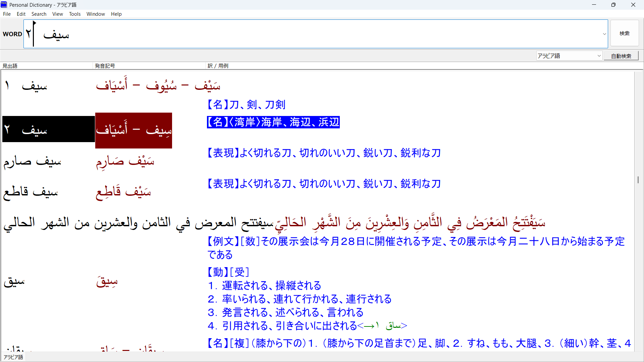Viewport: 644px width, 362px height.
Task: Click the 訳 / 用例 column header
Action: (x=218, y=66)
